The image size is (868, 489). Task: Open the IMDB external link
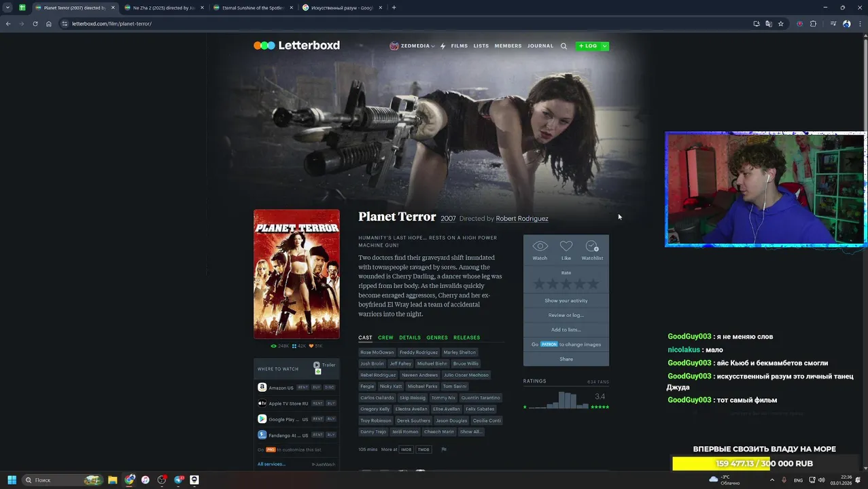click(406, 450)
